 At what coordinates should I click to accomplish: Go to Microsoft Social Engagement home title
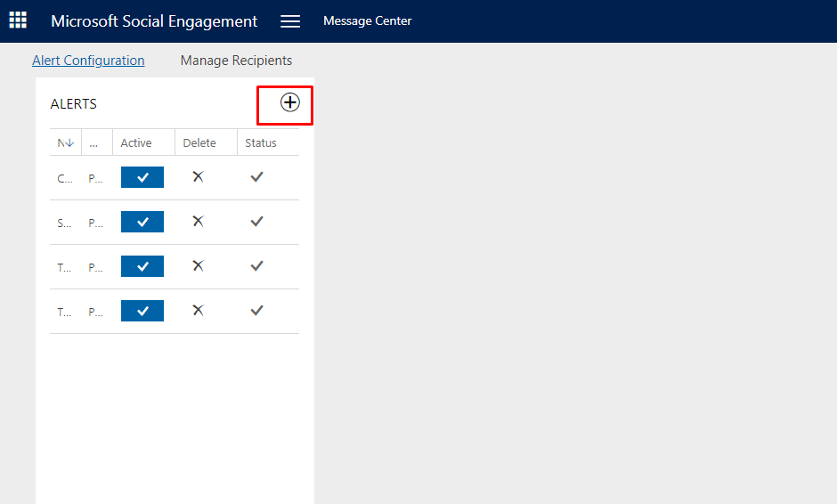point(154,20)
